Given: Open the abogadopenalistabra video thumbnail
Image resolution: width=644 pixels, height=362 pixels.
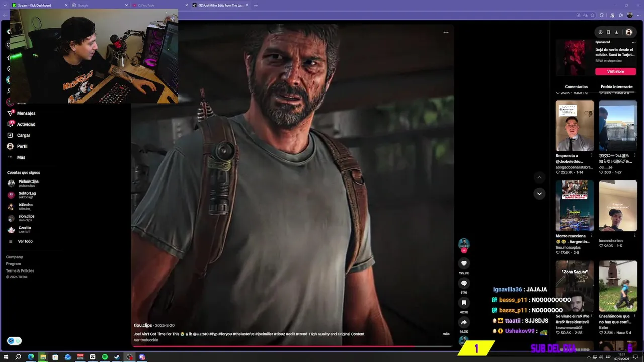Looking at the screenshot, I should [575, 126].
